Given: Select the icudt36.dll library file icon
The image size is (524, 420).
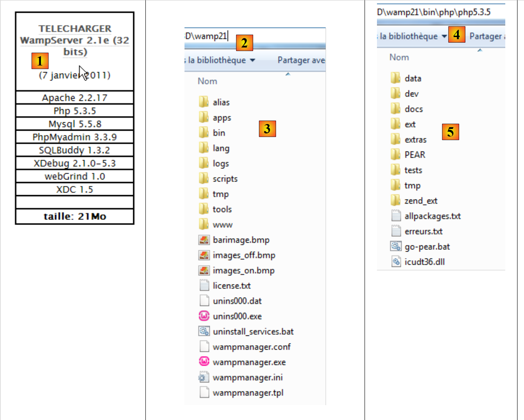Looking at the screenshot, I should tap(396, 262).
